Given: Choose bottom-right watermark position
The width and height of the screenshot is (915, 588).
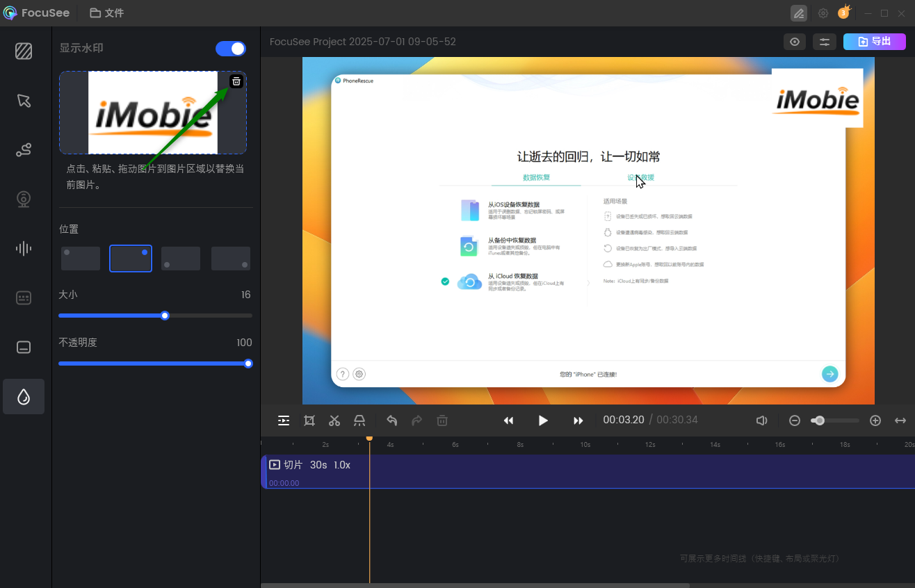Looking at the screenshot, I should 231,258.
